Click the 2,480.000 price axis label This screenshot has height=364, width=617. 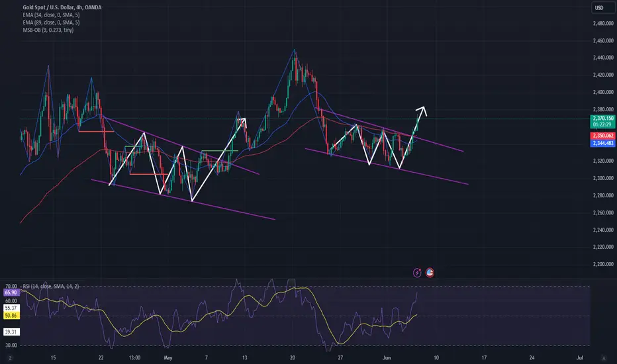click(603, 23)
